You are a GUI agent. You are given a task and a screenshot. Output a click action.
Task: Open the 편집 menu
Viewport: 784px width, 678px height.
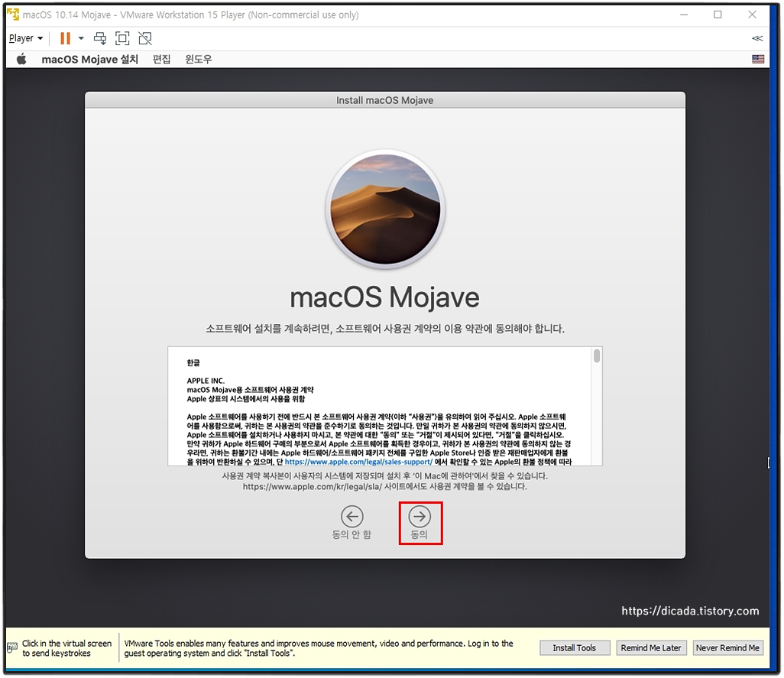click(161, 60)
